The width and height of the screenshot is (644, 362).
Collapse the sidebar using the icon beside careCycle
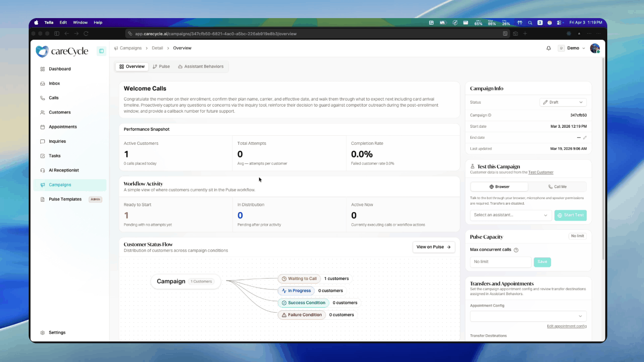coord(101,51)
